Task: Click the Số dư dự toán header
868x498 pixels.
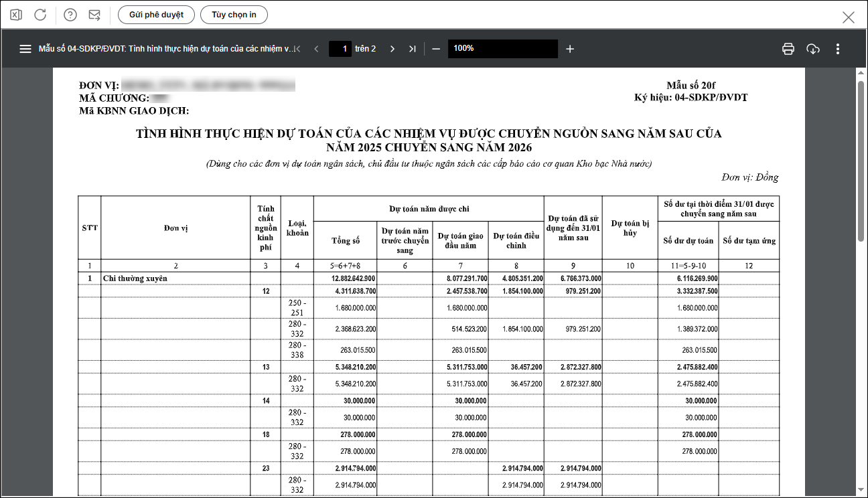Action: [688, 241]
